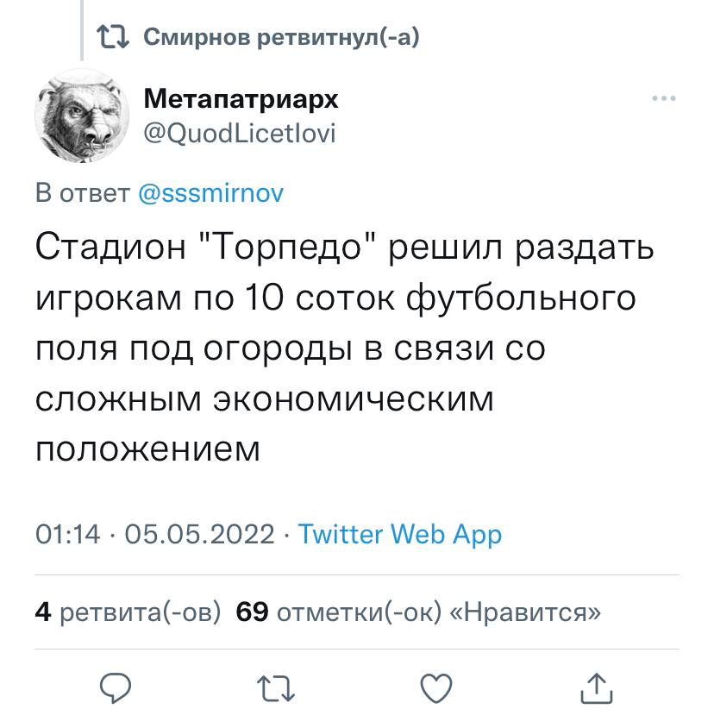
Task: Go to the @sssmirnov mention
Action: [210, 193]
